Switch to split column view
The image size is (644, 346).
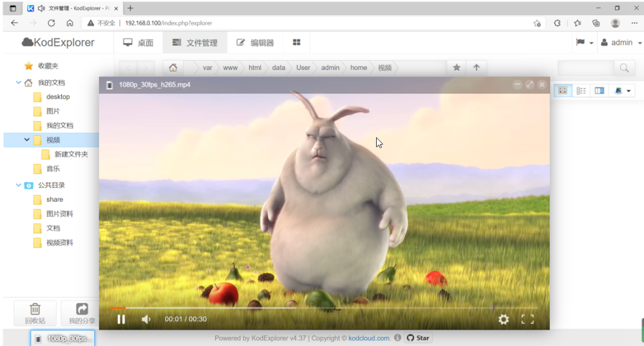(x=600, y=91)
